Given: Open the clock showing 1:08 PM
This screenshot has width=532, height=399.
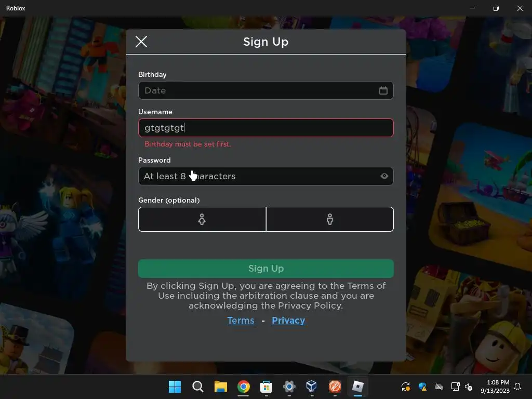Looking at the screenshot, I should click(x=495, y=387).
